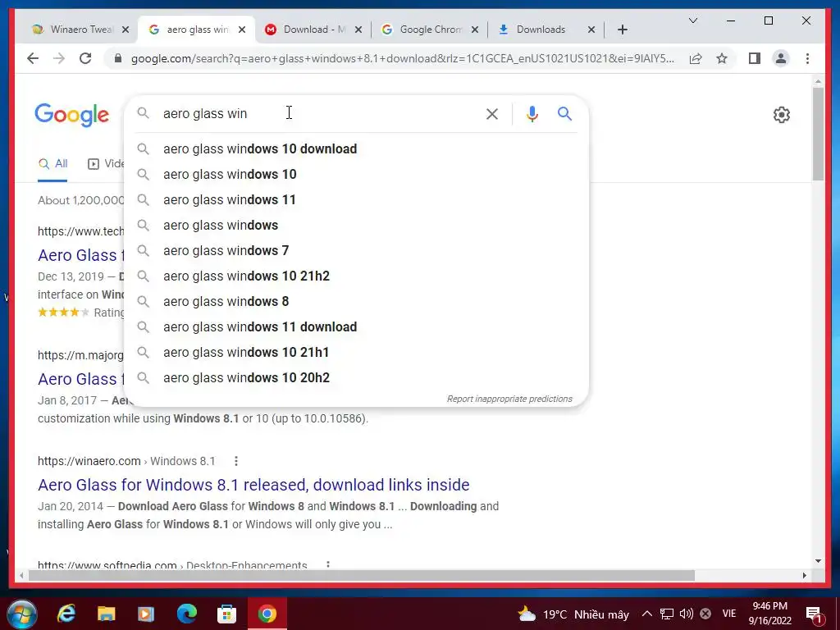Open the notification center icon

click(x=814, y=614)
